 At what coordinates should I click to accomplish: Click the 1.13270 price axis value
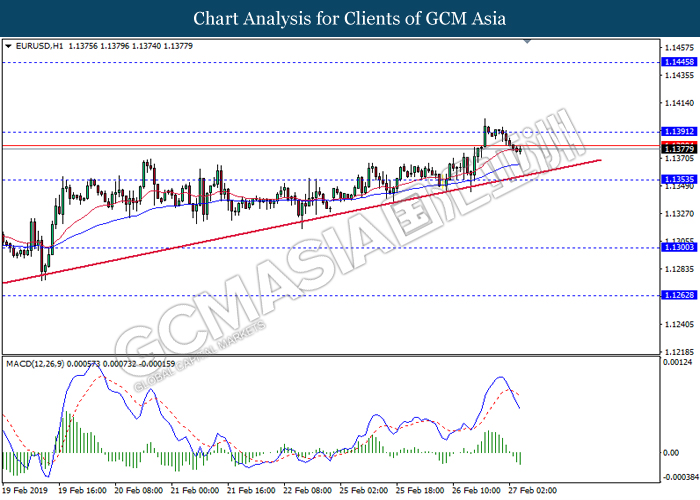[x=679, y=214]
